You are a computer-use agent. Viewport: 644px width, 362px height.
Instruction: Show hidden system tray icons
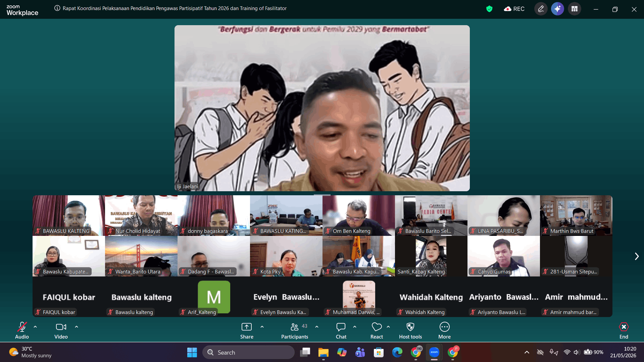tap(527, 352)
